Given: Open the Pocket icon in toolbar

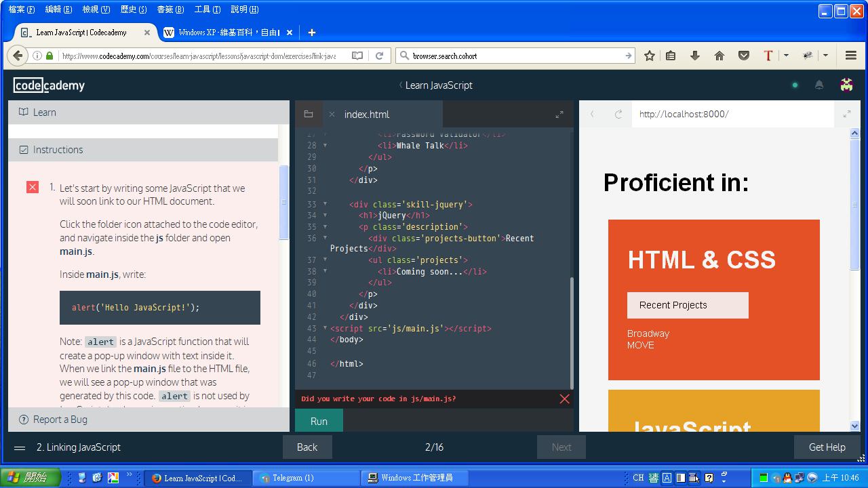Looking at the screenshot, I should point(744,56).
